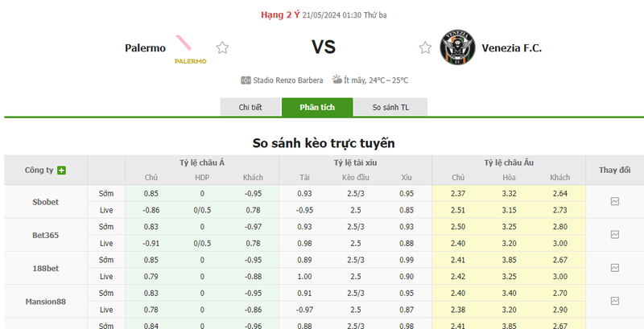This screenshot has width=644, height=329.
Task: Click the stadium icon by Stadio Renzo Barbera
Action: coord(246,80)
